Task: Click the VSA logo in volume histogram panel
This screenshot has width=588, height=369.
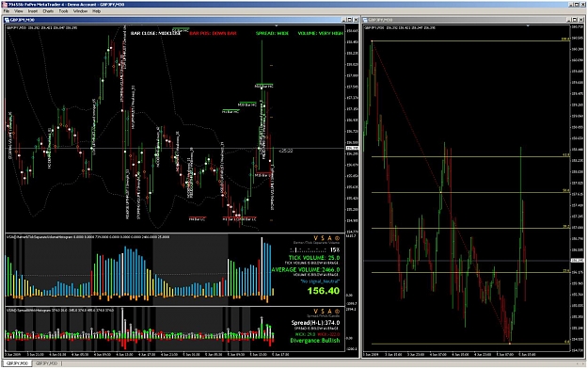Action: [326, 238]
